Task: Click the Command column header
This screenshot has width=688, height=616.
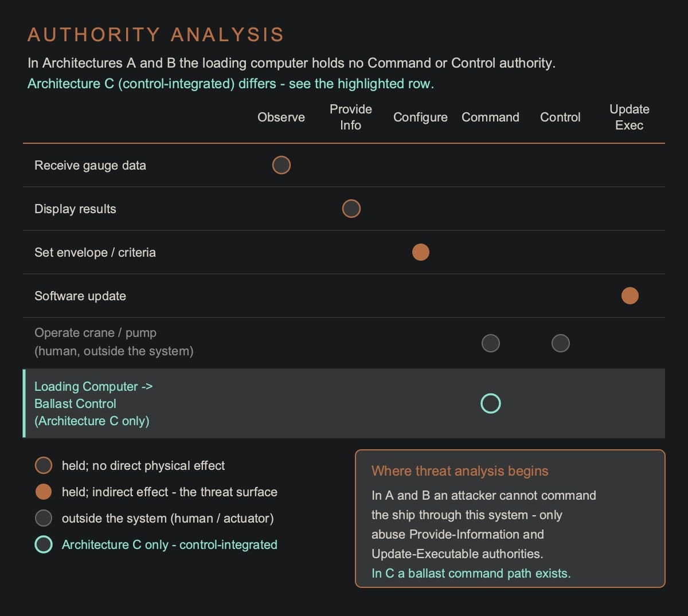Action: point(490,117)
